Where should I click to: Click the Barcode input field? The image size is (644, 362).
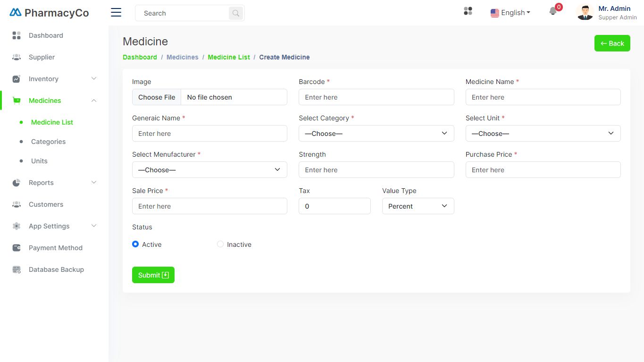click(376, 97)
